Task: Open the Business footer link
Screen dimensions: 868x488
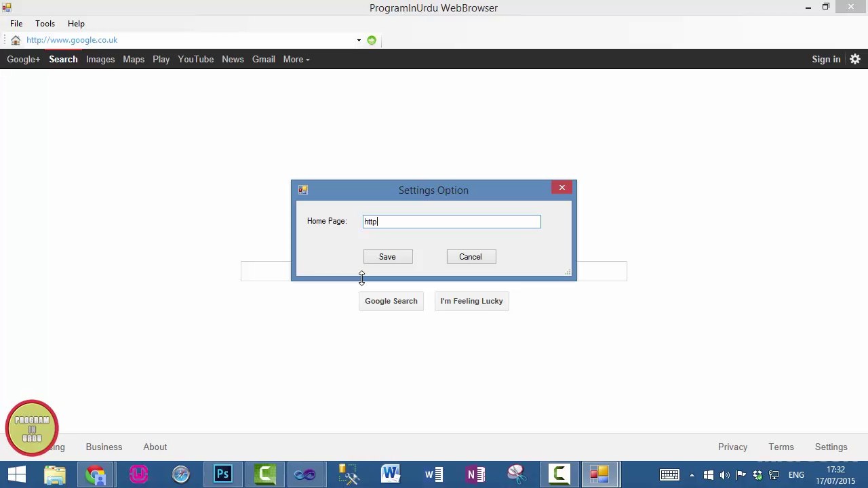Action: [104, 447]
